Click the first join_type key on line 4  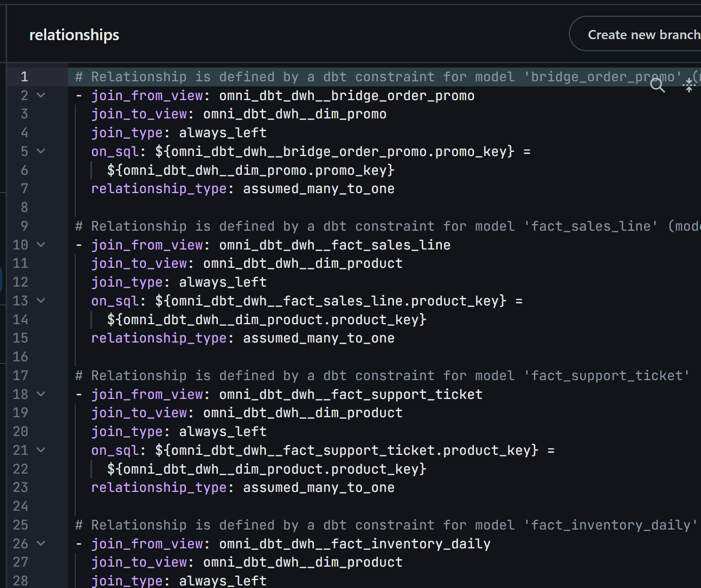coord(127,133)
